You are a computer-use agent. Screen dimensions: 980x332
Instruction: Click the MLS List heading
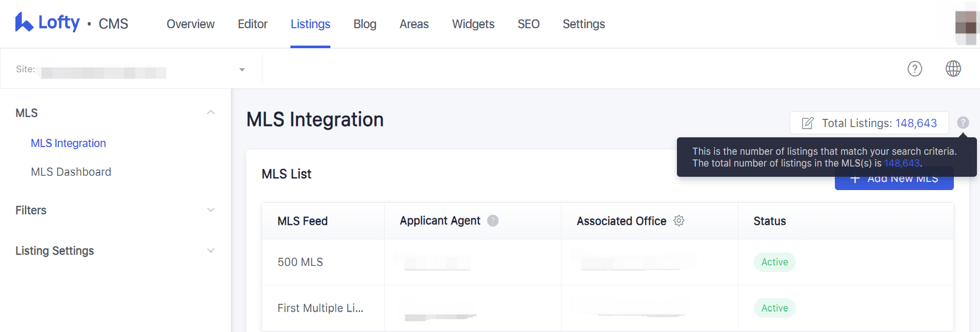click(286, 174)
